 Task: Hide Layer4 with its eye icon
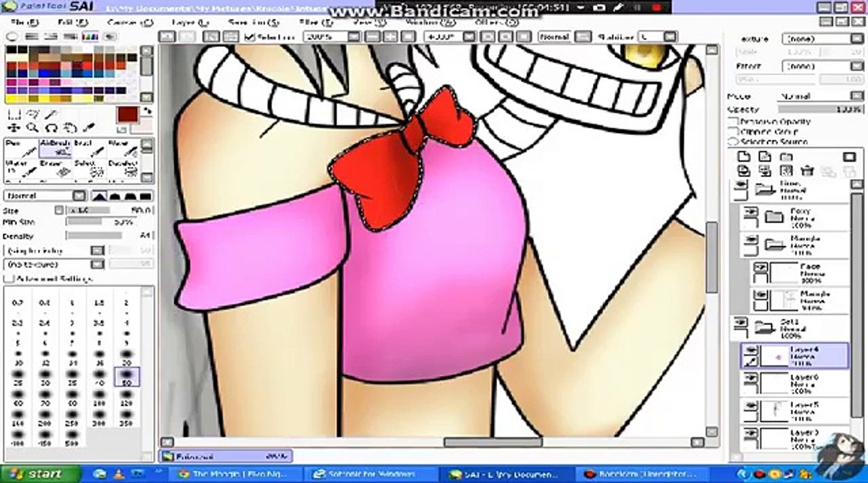751,350
